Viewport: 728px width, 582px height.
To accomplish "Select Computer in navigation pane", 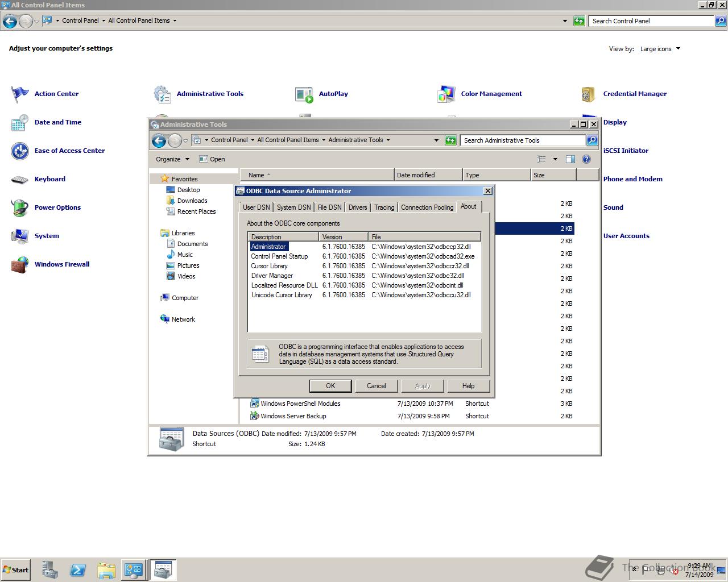I will click(x=179, y=298).
